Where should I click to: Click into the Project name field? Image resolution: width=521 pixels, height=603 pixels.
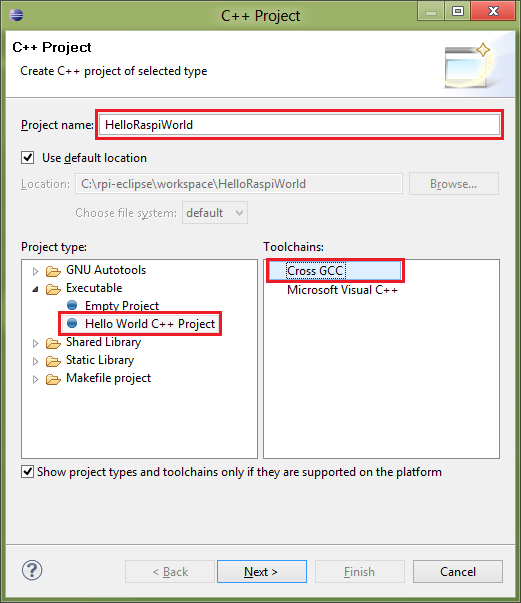click(x=299, y=125)
